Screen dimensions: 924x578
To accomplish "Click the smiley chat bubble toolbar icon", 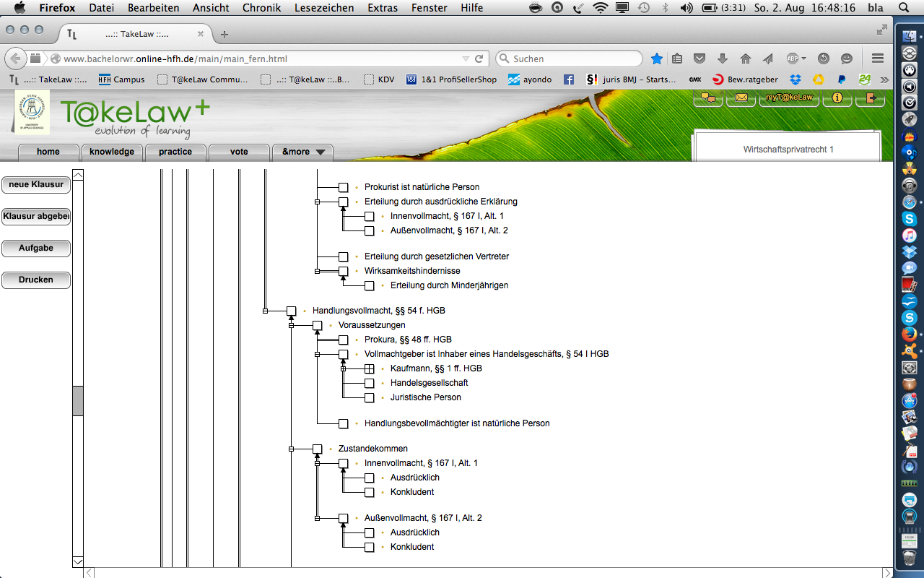I will coord(847,59).
